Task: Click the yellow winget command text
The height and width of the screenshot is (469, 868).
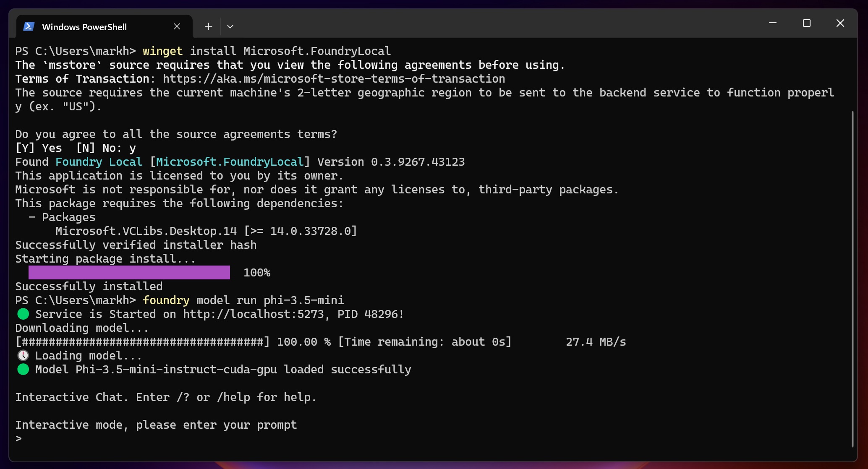Action: 162,51
